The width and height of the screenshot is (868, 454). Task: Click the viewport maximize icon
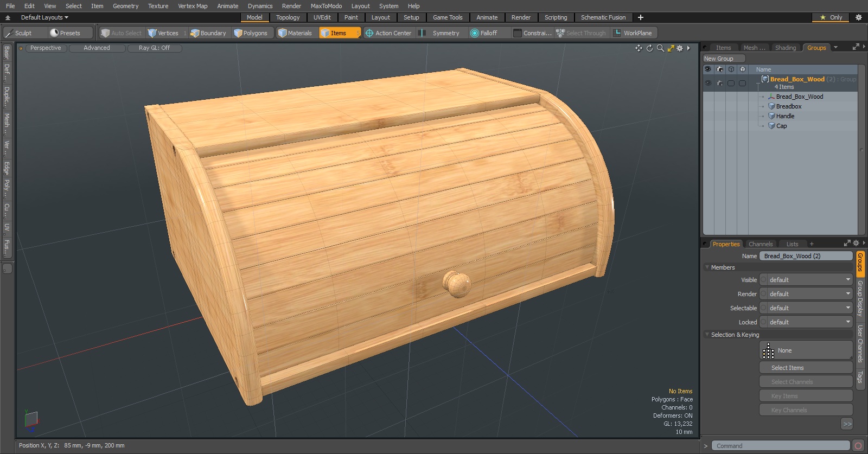point(671,48)
